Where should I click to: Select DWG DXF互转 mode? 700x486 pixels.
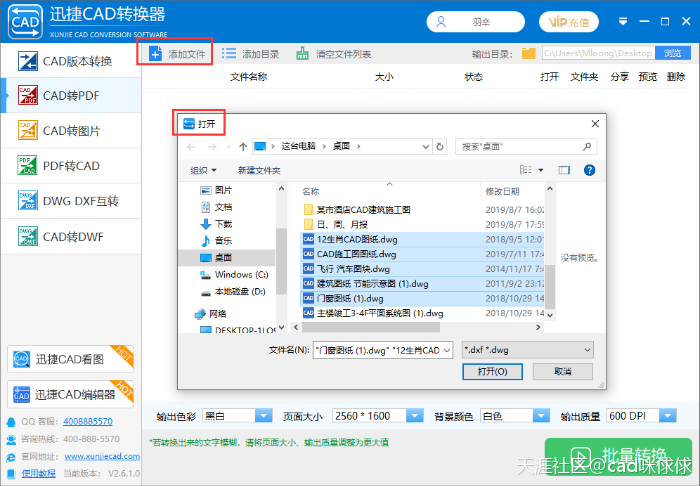[71, 201]
